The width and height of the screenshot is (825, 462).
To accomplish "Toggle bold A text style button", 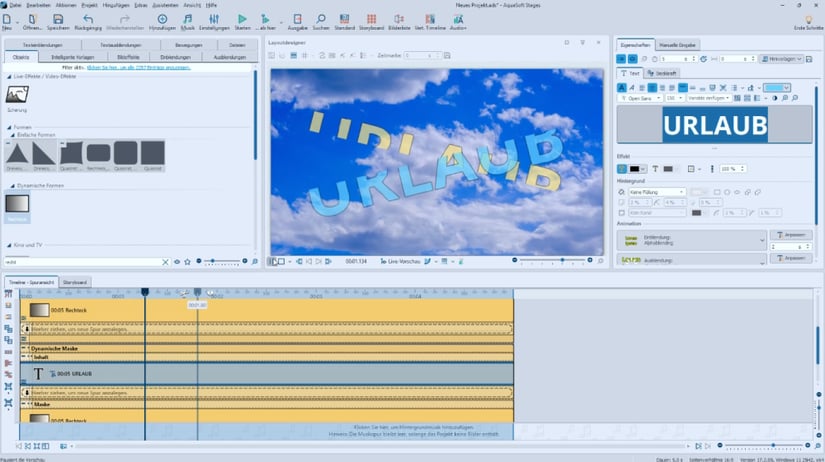I will coord(622,88).
